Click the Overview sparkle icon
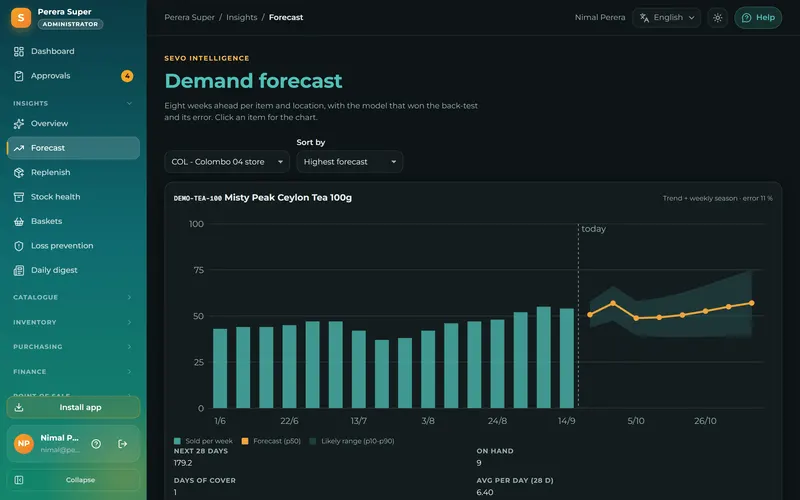 tap(19, 123)
